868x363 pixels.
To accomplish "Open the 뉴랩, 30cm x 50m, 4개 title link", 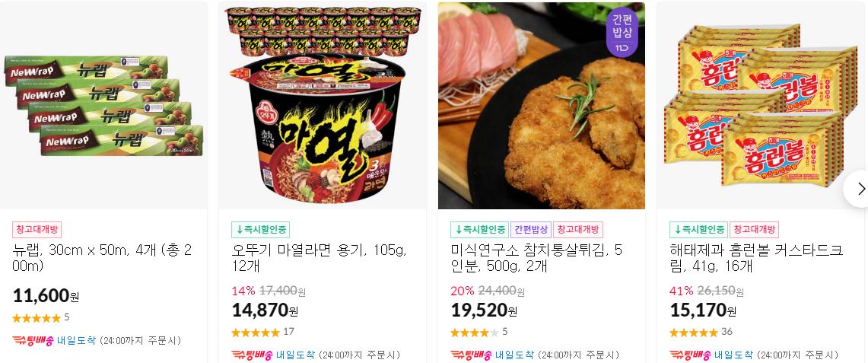I will (x=102, y=258).
